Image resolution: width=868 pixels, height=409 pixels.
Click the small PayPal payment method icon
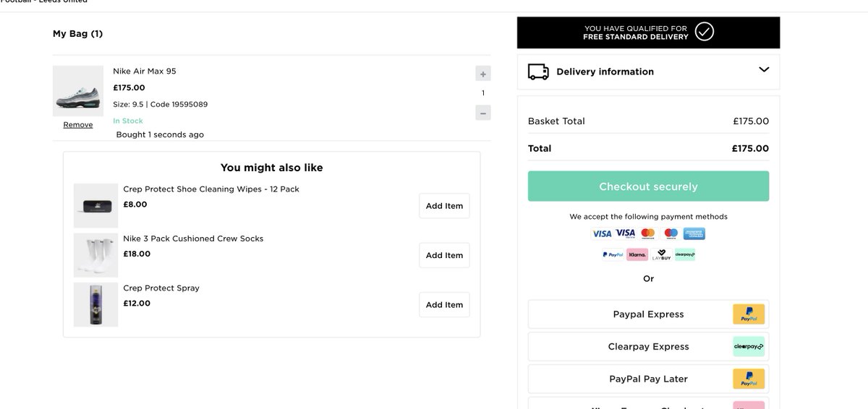click(613, 254)
